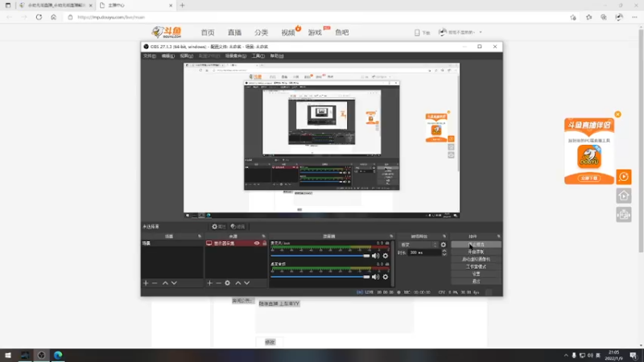Go to browser home page icon
This screenshot has height=362, width=644.
point(53,17)
